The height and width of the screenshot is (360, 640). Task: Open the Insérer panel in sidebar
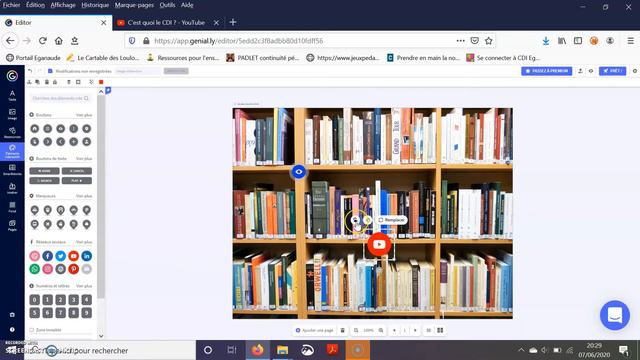[12, 188]
